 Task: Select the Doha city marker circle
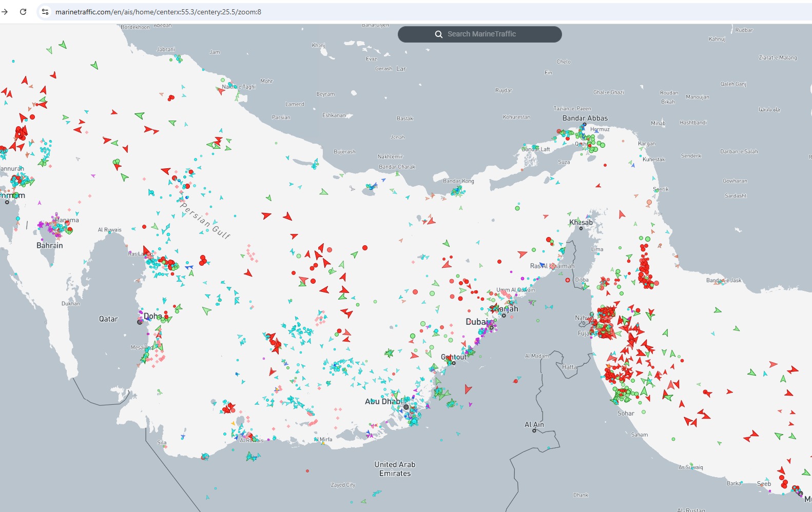[x=140, y=322]
